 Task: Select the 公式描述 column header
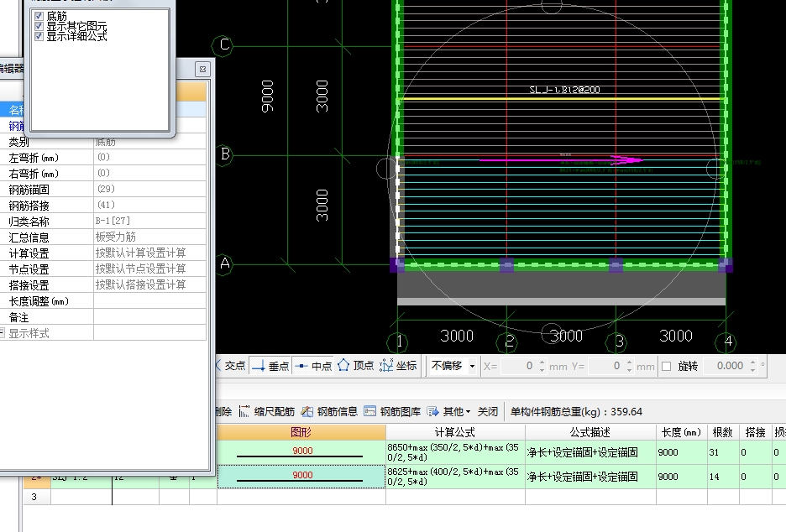[590, 432]
